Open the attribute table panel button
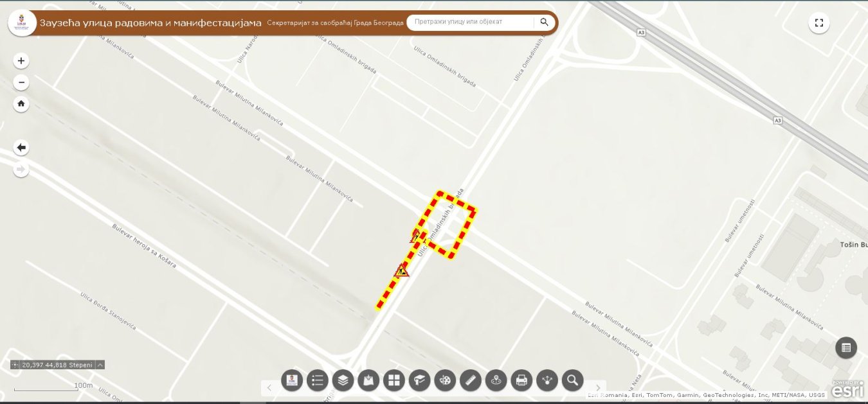Viewport: 868px width, 404px height. [x=846, y=347]
